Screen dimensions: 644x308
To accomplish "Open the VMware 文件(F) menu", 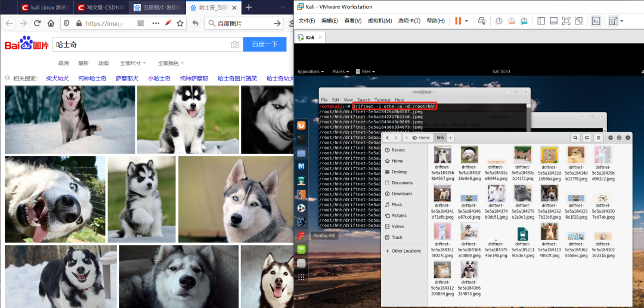I will [x=306, y=21].
